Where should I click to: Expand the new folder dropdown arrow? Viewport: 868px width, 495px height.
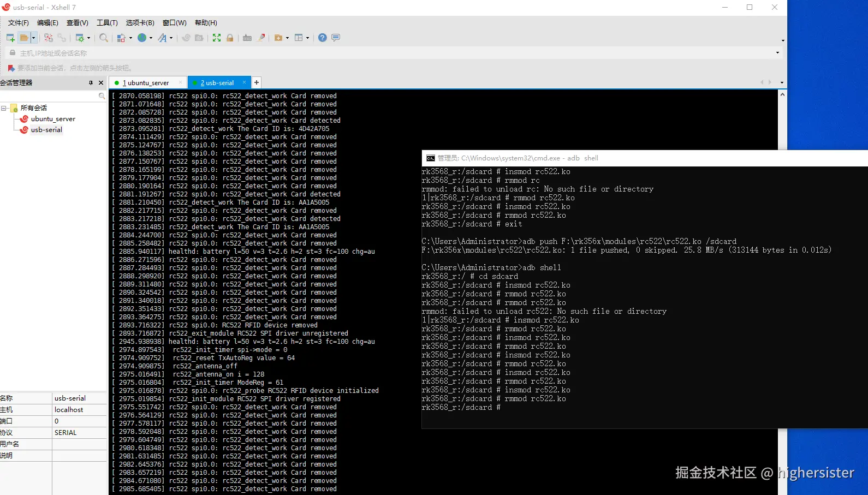click(287, 38)
